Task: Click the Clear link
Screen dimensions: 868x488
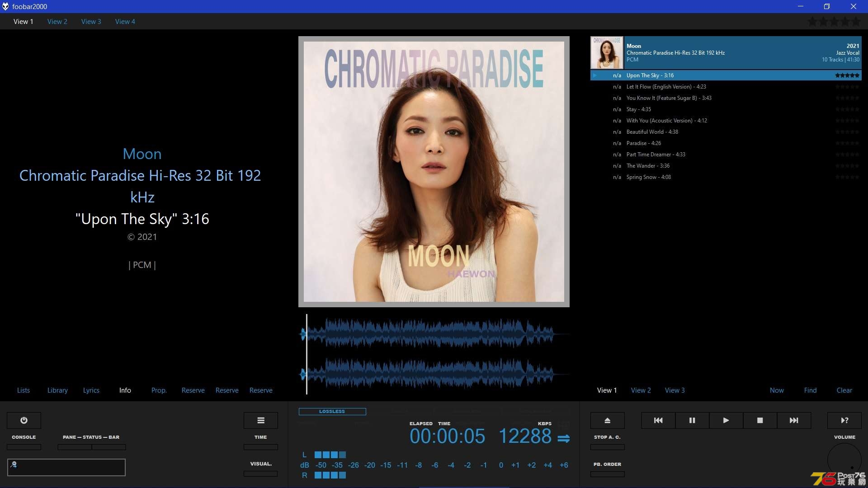Action: point(844,390)
